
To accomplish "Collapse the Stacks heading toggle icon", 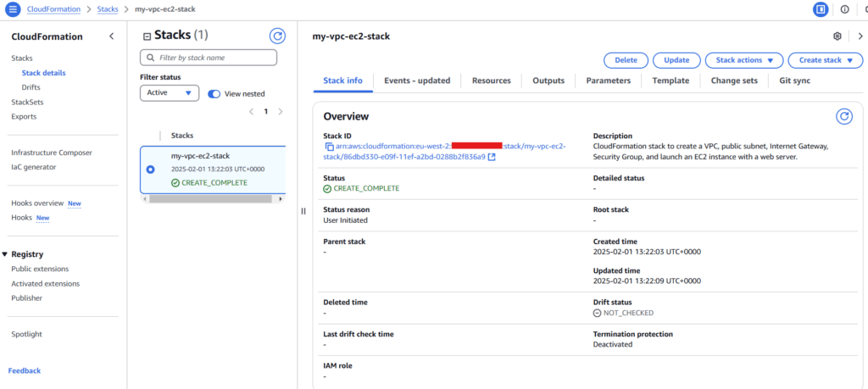I will tap(147, 36).
